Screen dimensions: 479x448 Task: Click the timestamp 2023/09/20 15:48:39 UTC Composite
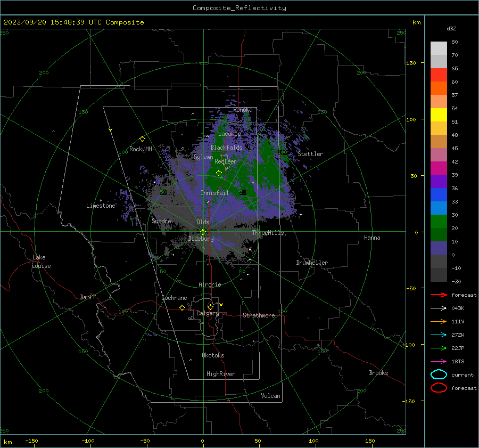point(73,22)
